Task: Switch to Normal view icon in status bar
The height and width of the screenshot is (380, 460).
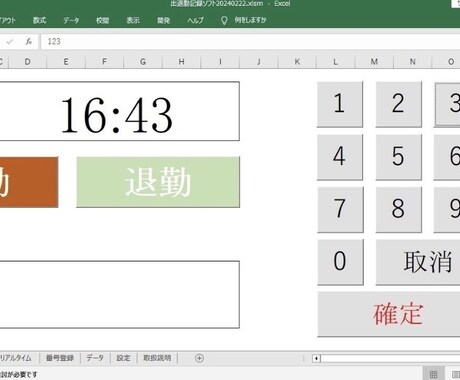Action: point(433,374)
